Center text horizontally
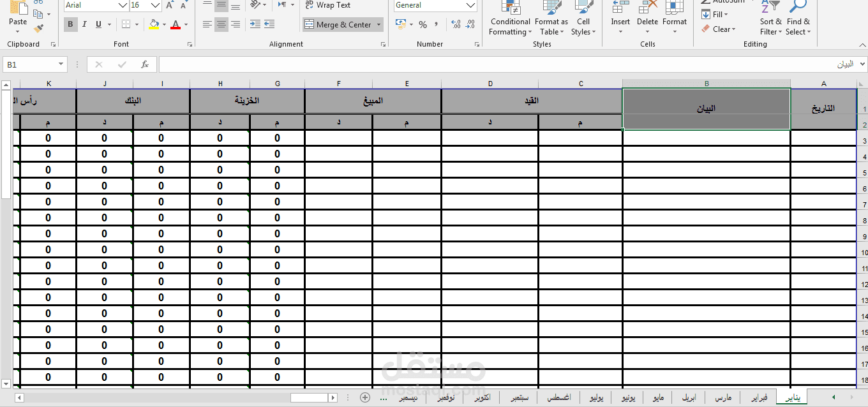The width and height of the screenshot is (868, 407). [x=221, y=24]
